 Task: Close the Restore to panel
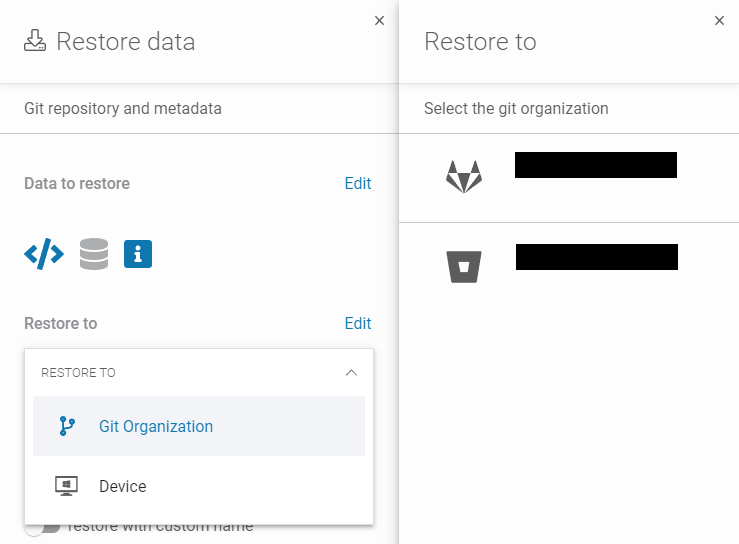719,20
